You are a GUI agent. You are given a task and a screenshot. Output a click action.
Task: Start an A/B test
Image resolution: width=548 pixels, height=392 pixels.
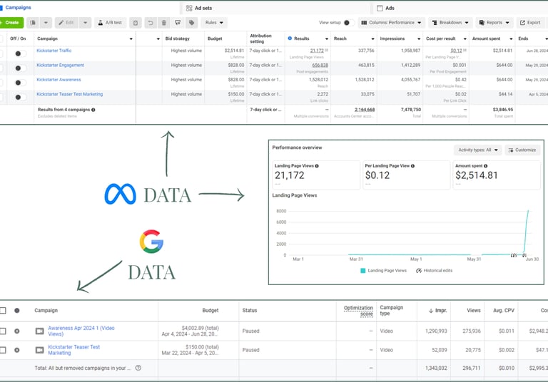(110, 23)
